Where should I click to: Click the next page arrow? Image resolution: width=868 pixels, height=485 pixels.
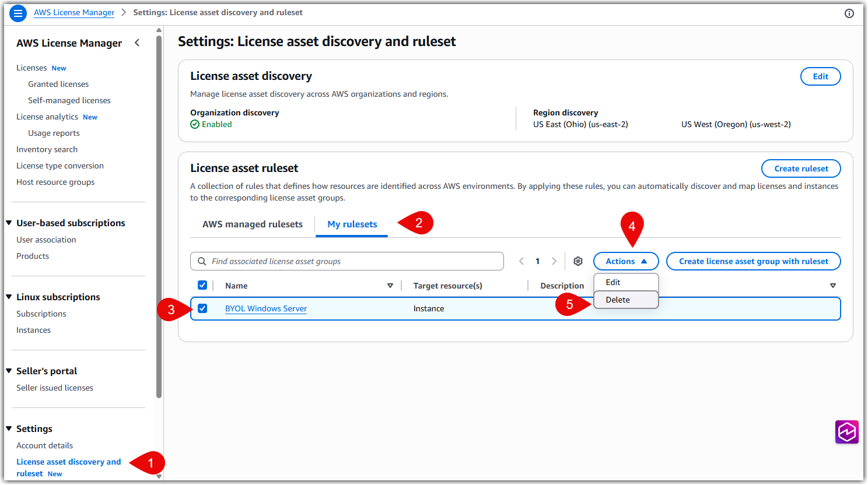tap(554, 261)
